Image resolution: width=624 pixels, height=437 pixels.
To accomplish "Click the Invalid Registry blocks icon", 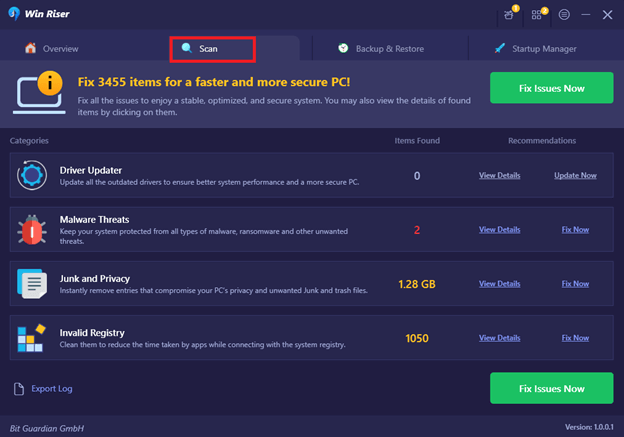I will (x=32, y=338).
